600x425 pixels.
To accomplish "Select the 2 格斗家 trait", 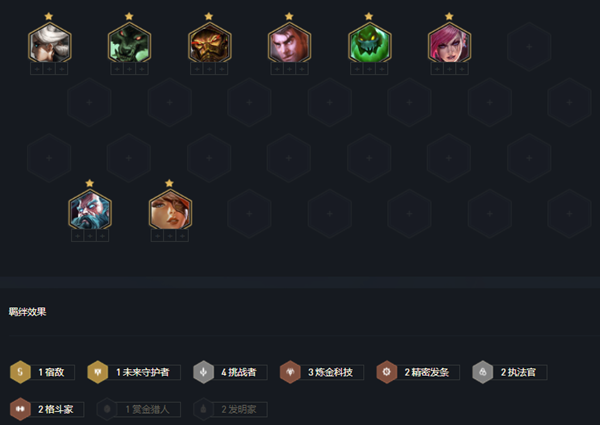I will pyautogui.click(x=47, y=409).
